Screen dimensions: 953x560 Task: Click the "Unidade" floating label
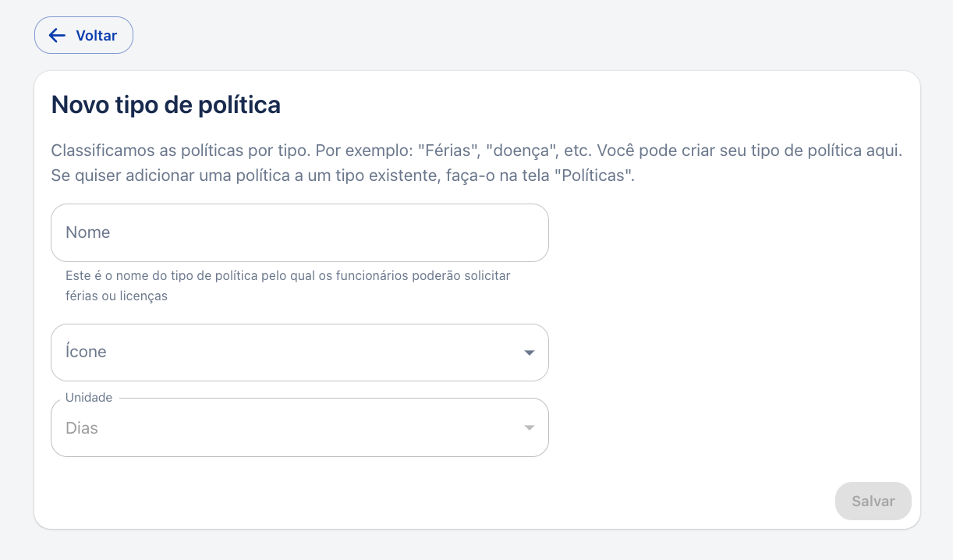click(x=89, y=398)
